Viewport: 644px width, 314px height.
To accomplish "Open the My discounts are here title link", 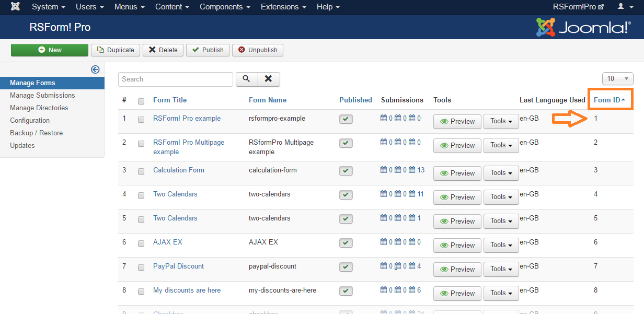I will coord(187,290).
